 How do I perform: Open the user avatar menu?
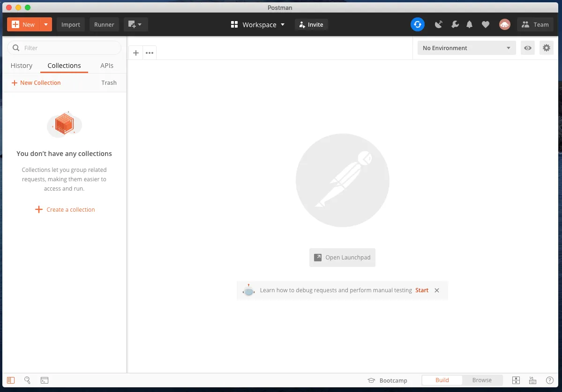[505, 24]
